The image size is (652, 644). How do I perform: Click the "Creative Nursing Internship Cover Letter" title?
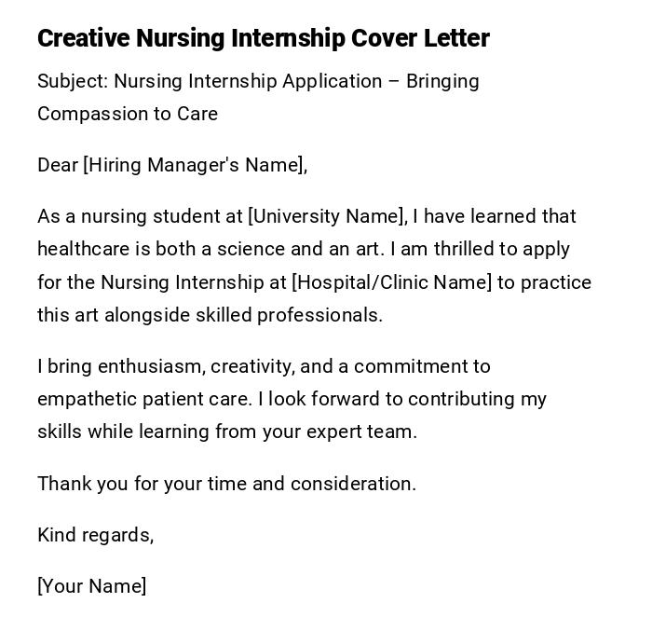pos(263,38)
